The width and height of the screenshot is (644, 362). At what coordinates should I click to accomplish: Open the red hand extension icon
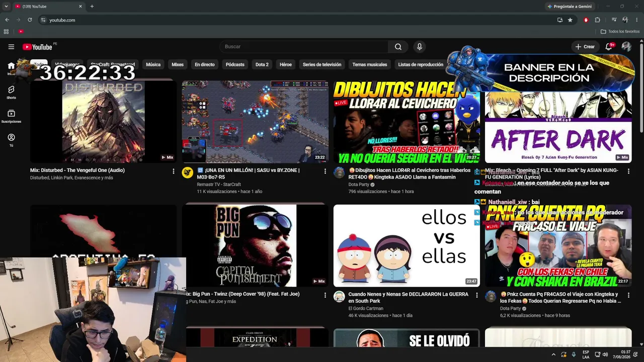pos(586,20)
